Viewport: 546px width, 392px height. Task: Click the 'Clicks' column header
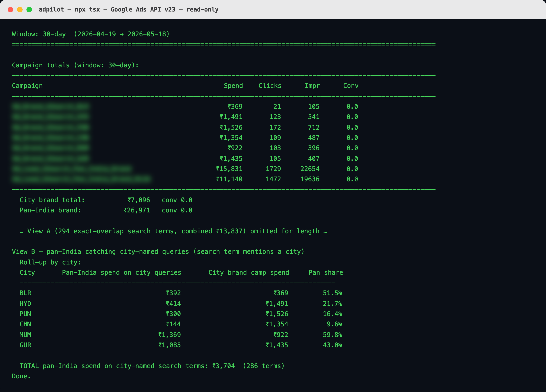[270, 86]
